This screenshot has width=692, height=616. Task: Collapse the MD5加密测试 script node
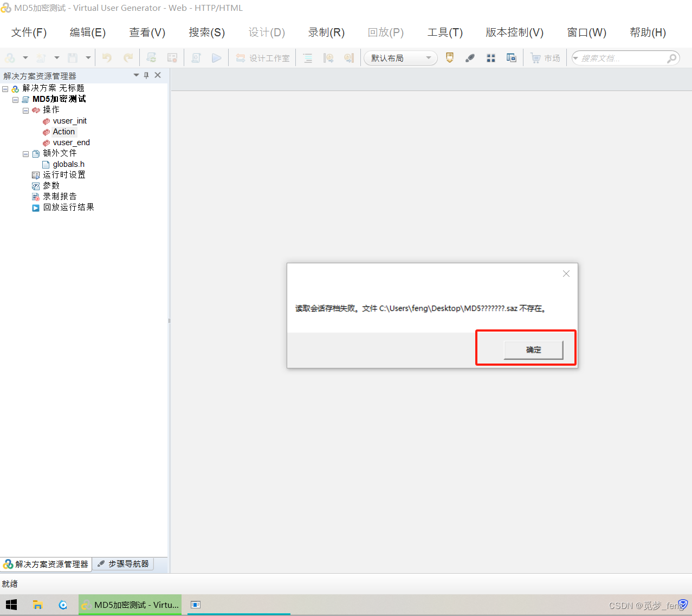coord(16,100)
